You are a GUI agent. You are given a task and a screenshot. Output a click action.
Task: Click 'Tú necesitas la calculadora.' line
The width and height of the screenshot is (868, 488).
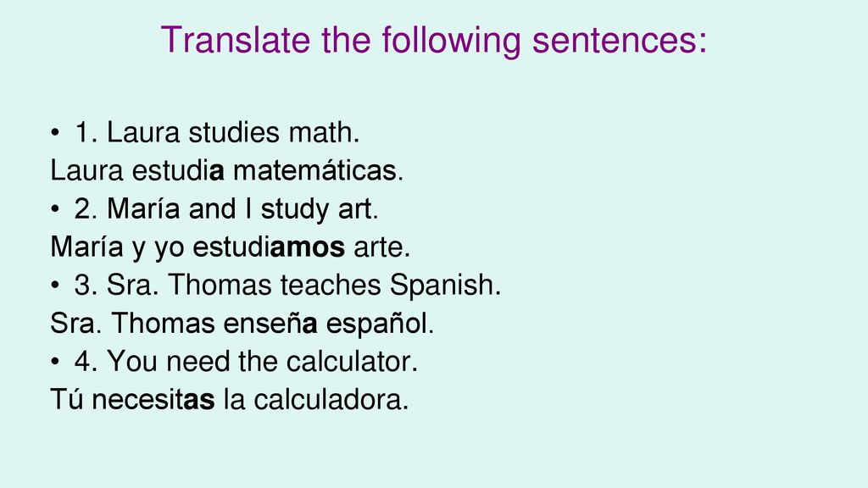230,400
